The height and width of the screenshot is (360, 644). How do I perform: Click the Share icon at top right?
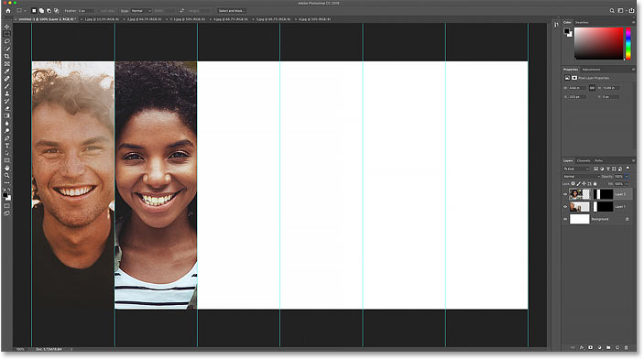tap(632, 11)
